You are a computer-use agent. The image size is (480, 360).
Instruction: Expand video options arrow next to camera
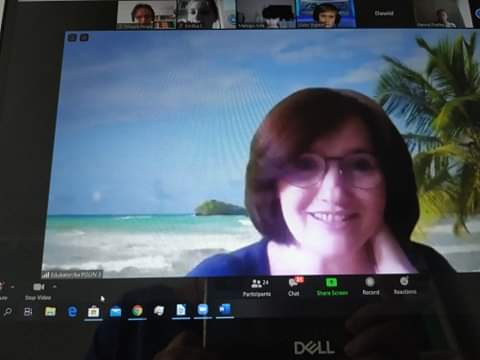pyautogui.click(x=55, y=286)
